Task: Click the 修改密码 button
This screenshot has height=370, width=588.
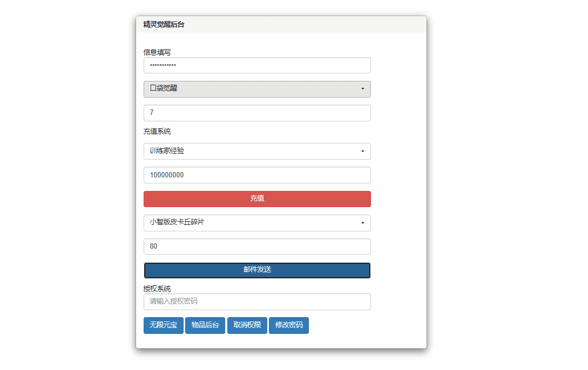Action: pyautogui.click(x=289, y=325)
